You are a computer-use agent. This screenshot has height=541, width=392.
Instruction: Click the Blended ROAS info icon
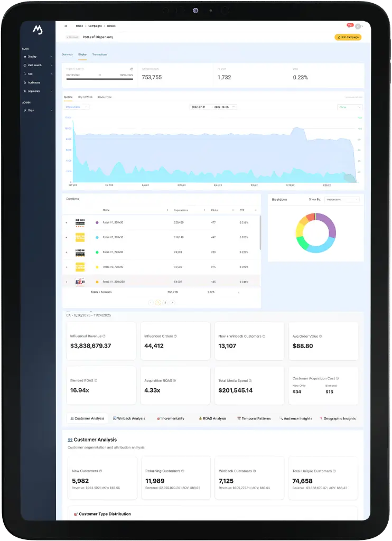click(x=96, y=380)
